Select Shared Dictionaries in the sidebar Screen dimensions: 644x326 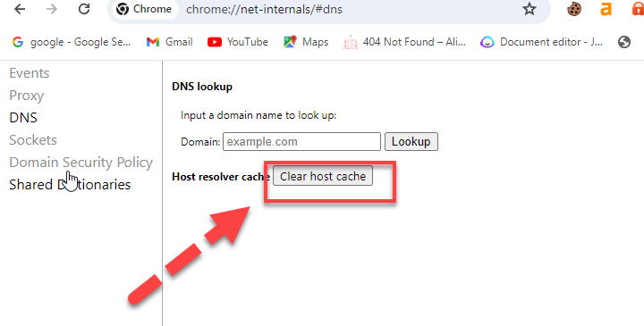pyautogui.click(x=70, y=185)
